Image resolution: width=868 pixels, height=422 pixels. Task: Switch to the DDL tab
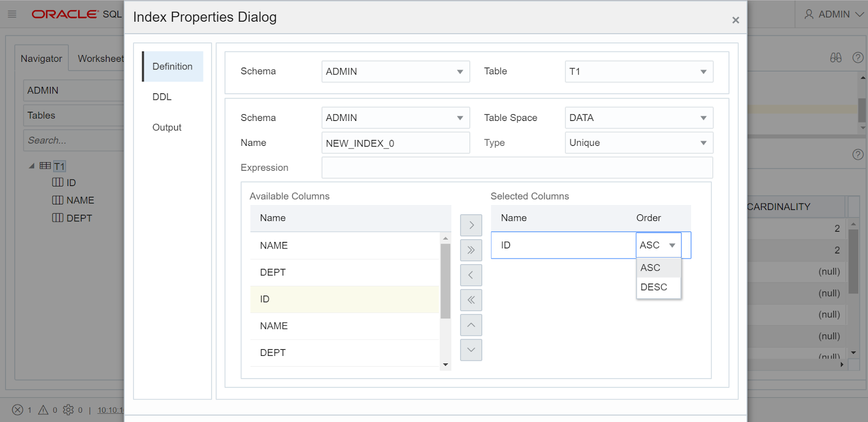[x=162, y=97]
